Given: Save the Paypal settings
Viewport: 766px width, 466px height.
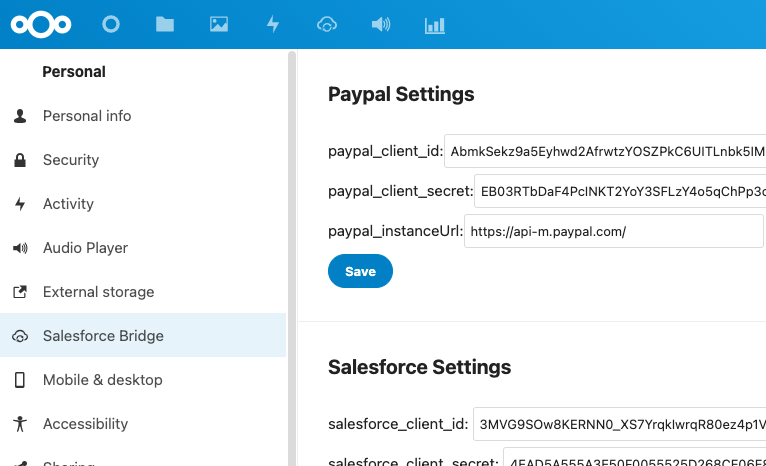Looking at the screenshot, I should pos(360,271).
